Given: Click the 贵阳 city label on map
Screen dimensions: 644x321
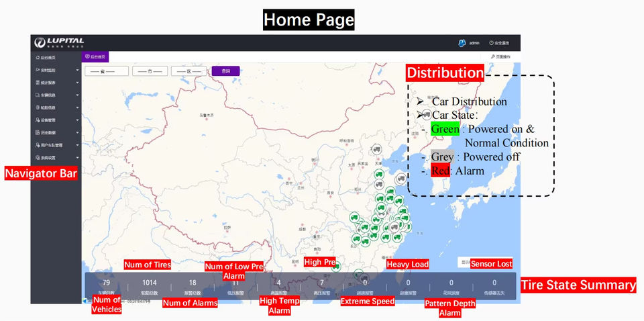Looking at the screenshot, I should coord(317,250).
